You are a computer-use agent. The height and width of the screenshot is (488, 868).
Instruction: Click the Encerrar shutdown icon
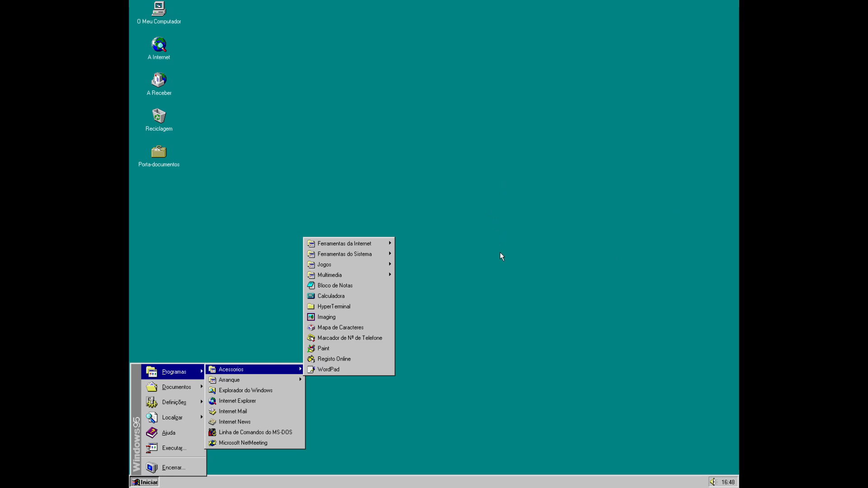(x=152, y=468)
